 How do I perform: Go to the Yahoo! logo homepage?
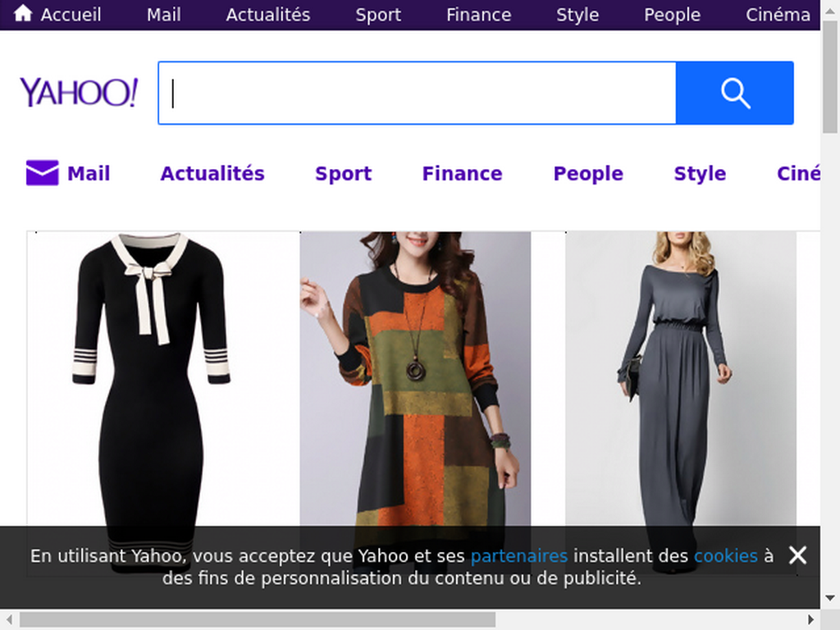(x=79, y=92)
